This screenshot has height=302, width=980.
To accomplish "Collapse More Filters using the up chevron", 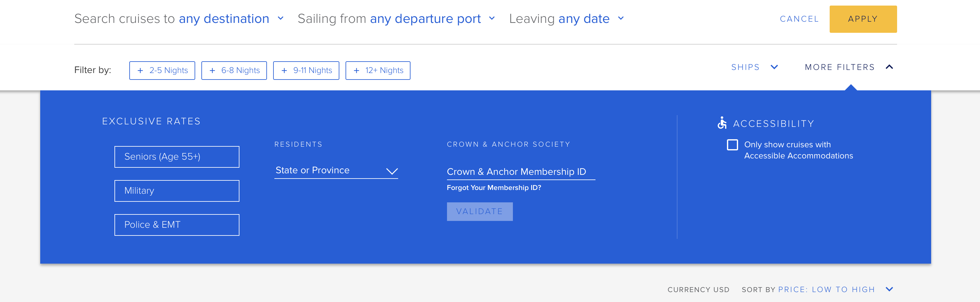I will click(889, 67).
